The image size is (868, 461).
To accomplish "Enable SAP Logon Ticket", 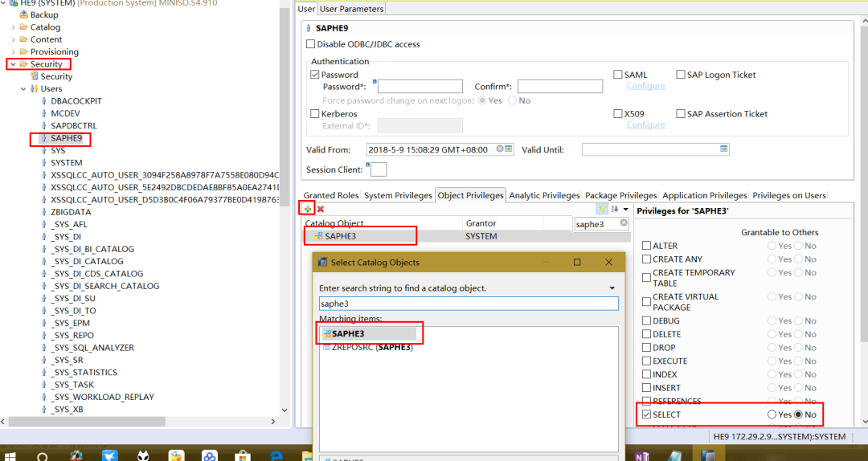I will coord(681,75).
